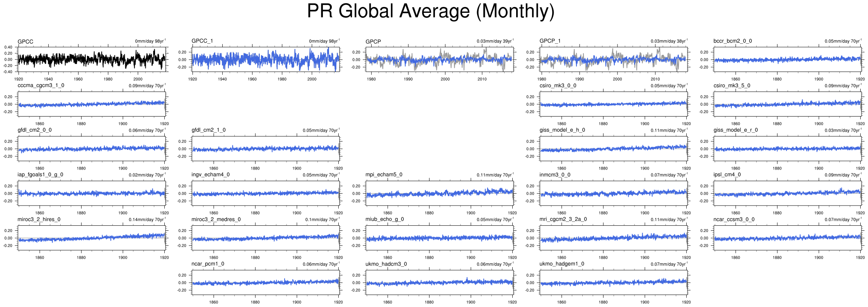868x307 pixels.
Task: Click the miroc3_2_hires_0 plot
Action: (x=92, y=238)
